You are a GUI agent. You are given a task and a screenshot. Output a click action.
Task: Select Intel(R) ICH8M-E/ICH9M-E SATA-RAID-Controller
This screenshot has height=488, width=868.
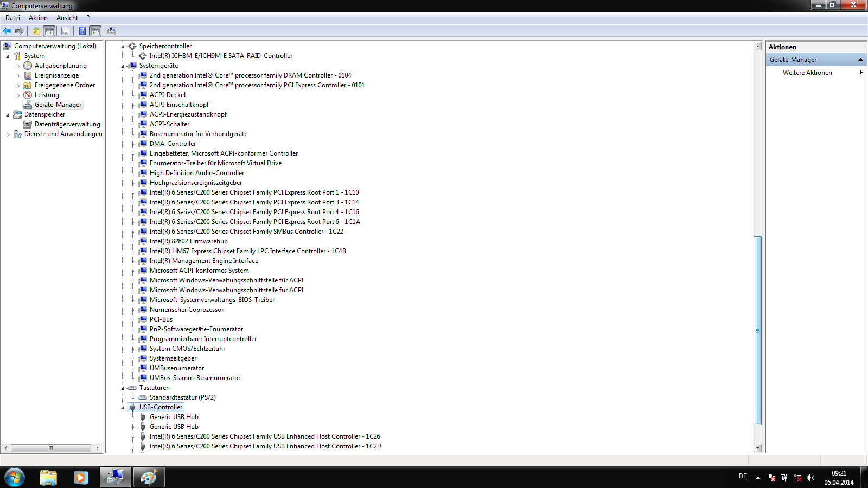click(221, 56)
